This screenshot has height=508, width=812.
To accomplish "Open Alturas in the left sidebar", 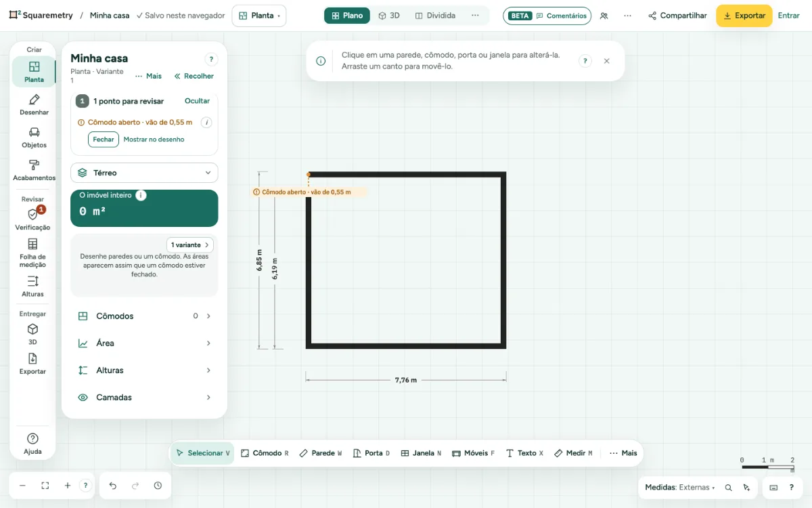I will click(x=32, y=287).
